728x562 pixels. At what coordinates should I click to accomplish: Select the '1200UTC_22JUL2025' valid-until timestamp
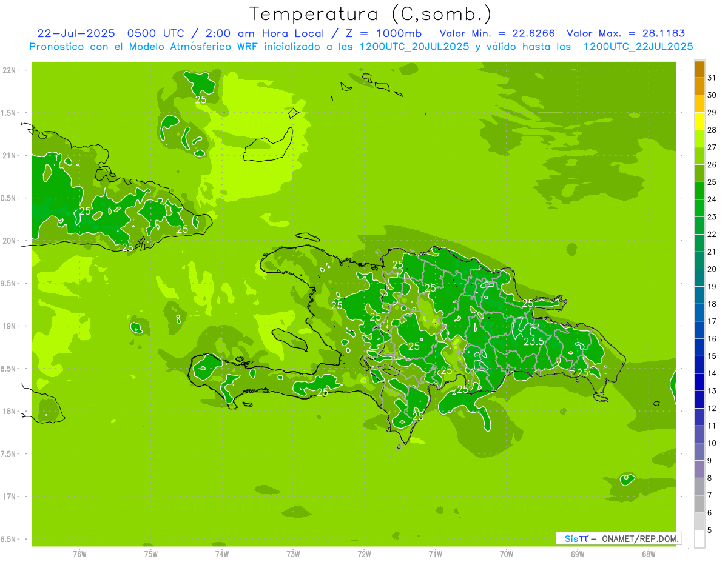(x=638, y=46)
